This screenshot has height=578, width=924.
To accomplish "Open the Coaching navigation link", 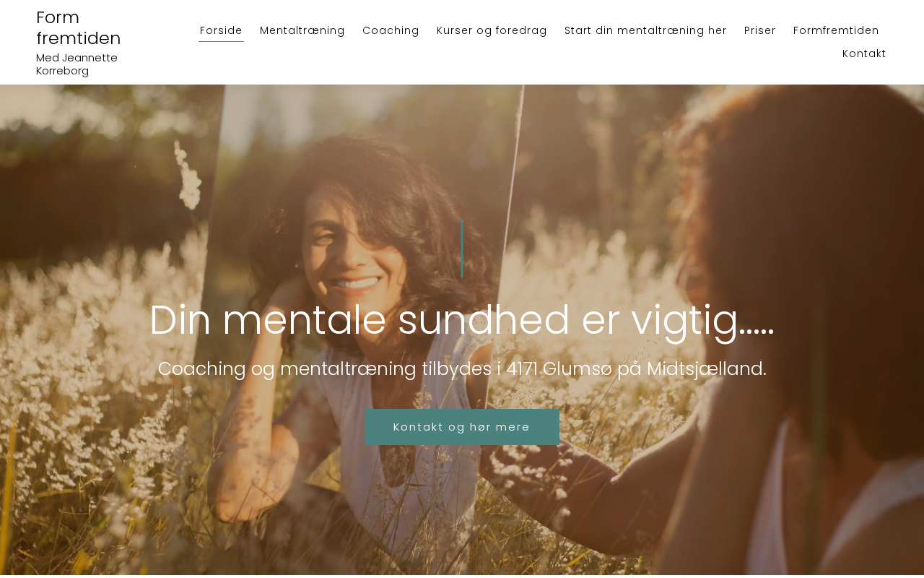I will coord(391,30).
